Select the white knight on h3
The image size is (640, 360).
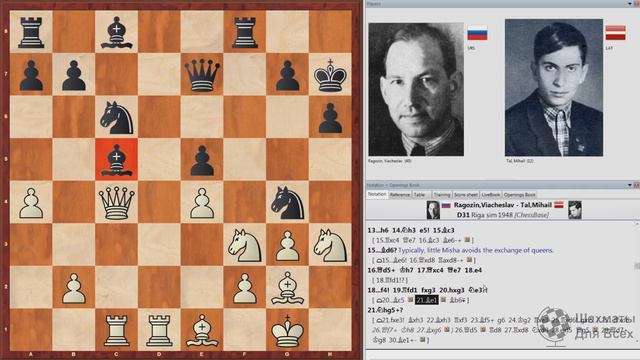coord(330,245)
